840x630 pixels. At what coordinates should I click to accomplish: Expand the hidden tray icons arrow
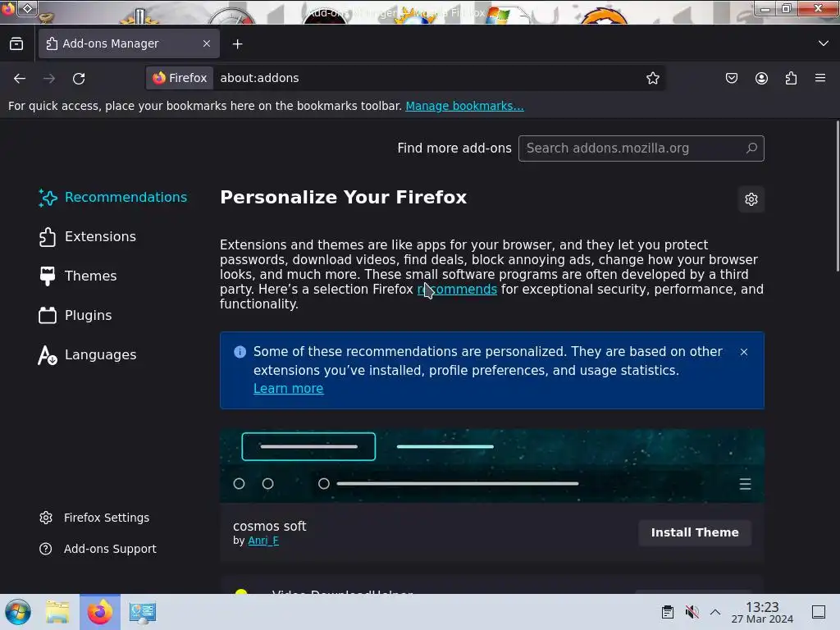[x=715, y=612]
